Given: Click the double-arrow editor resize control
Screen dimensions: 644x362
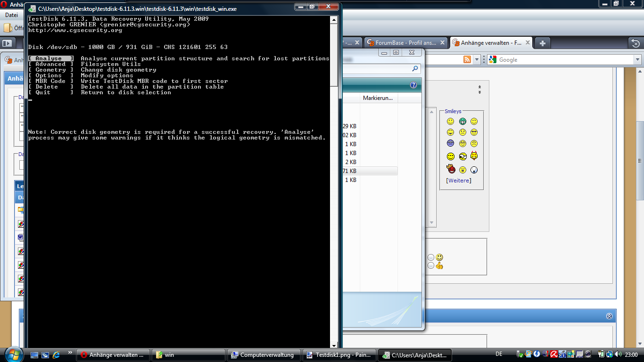Looking at the screenshot, I should 479,90.
